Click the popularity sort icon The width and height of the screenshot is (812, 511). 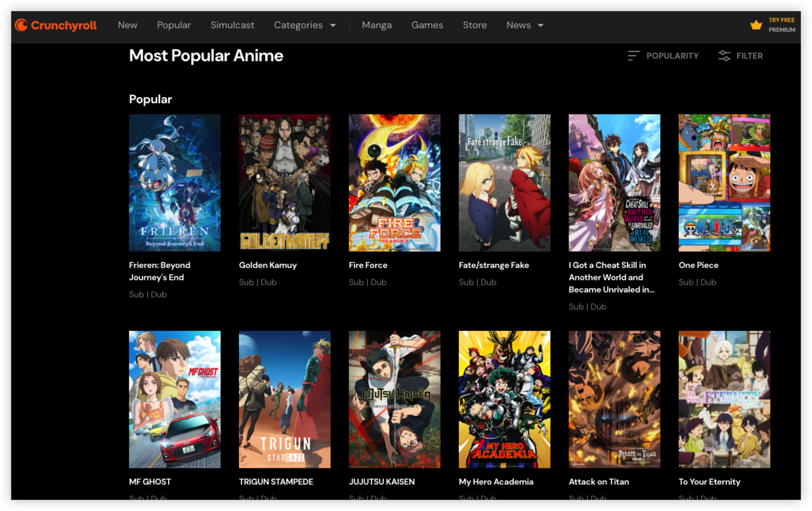[x=634, y=56]
